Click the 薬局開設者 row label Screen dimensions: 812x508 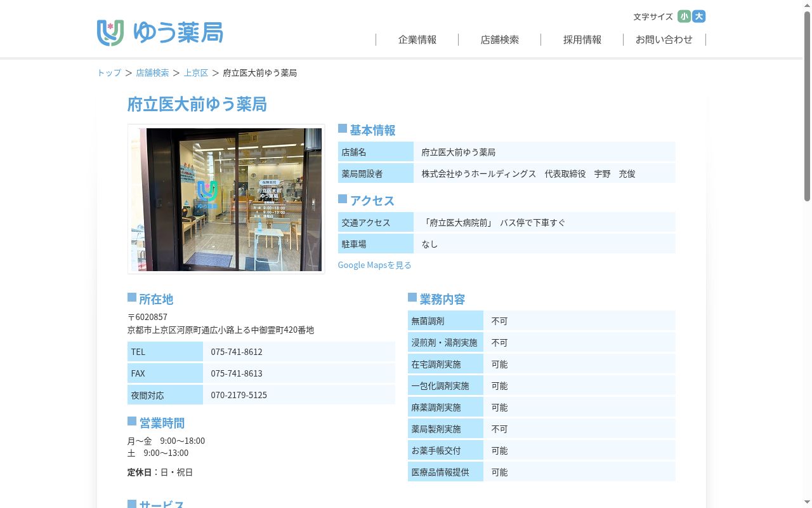(x=376, y=173)
